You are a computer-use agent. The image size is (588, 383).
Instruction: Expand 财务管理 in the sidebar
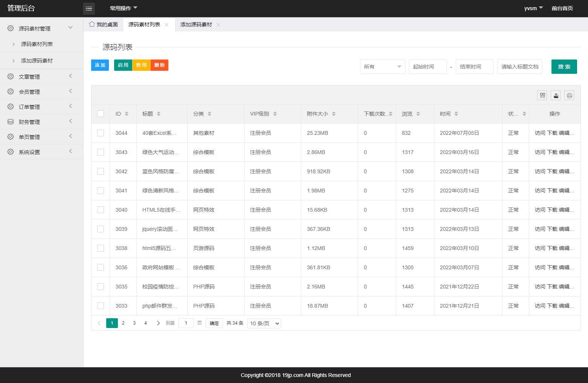click(41, 122)
